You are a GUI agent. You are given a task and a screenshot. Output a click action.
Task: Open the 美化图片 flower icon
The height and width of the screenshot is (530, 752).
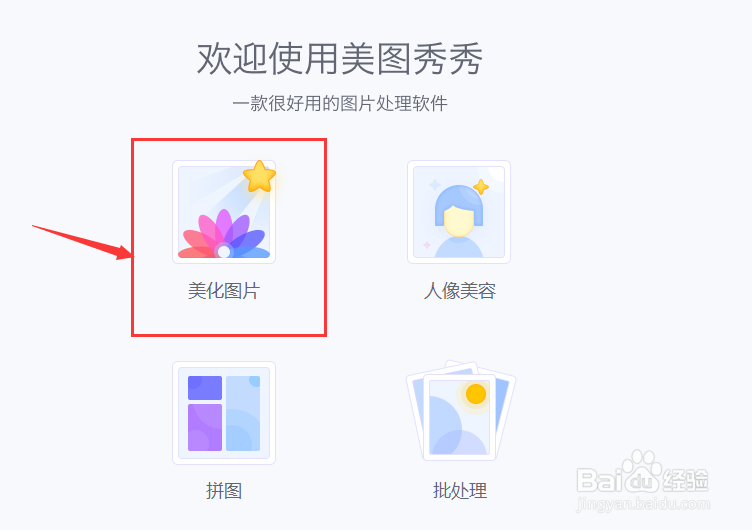pyautogui.click(x=224, y=212)
